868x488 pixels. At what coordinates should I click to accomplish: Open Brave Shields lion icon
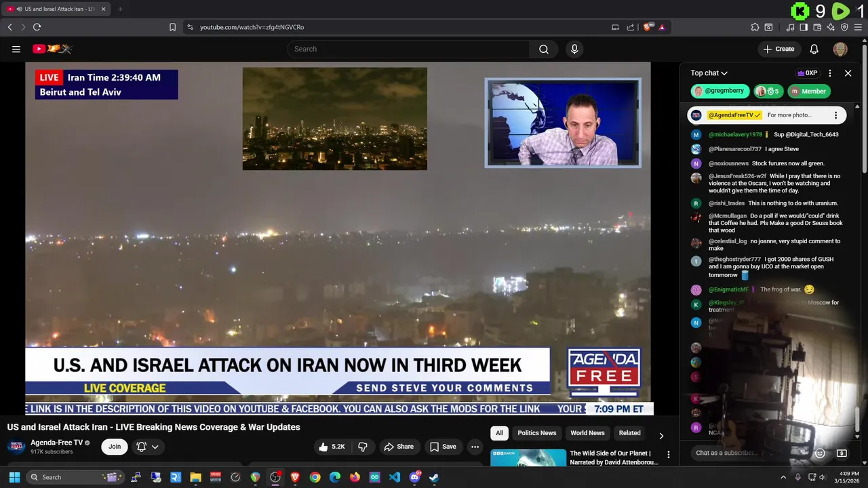pyautogui.click(x=648, y=27)
